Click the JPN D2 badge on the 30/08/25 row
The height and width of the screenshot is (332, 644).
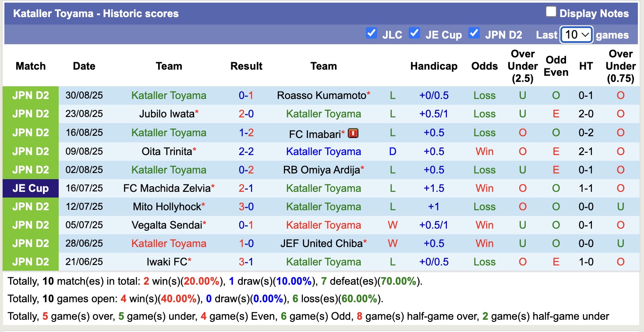[x=30, y=95]
